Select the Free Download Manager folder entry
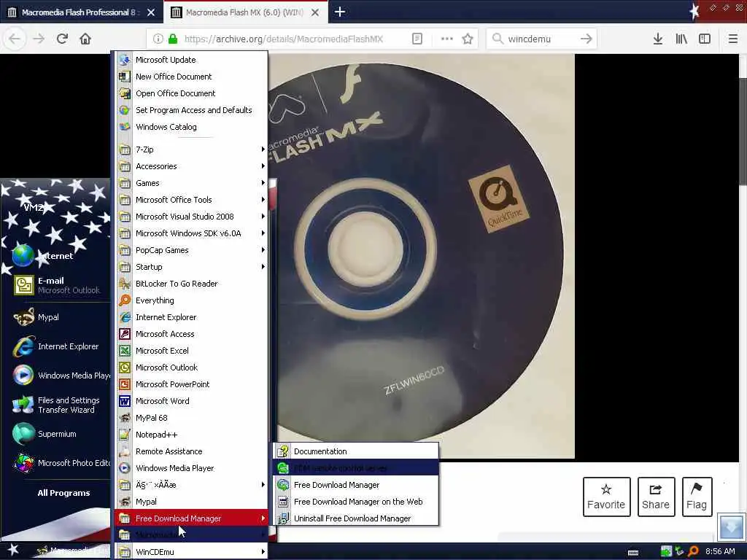 [x=190, y=518]
